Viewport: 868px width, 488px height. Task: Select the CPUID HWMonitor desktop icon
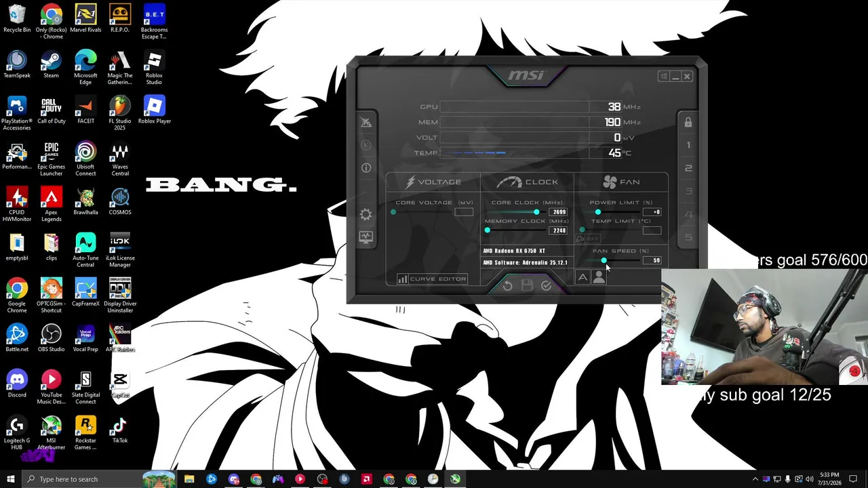point(17,205)
